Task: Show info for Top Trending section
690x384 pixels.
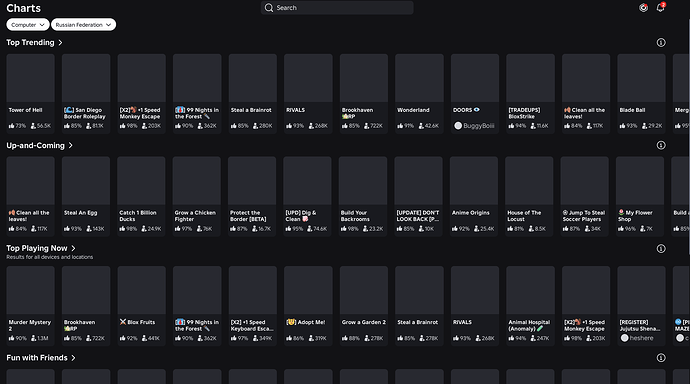Action: (x=661, y=43)
